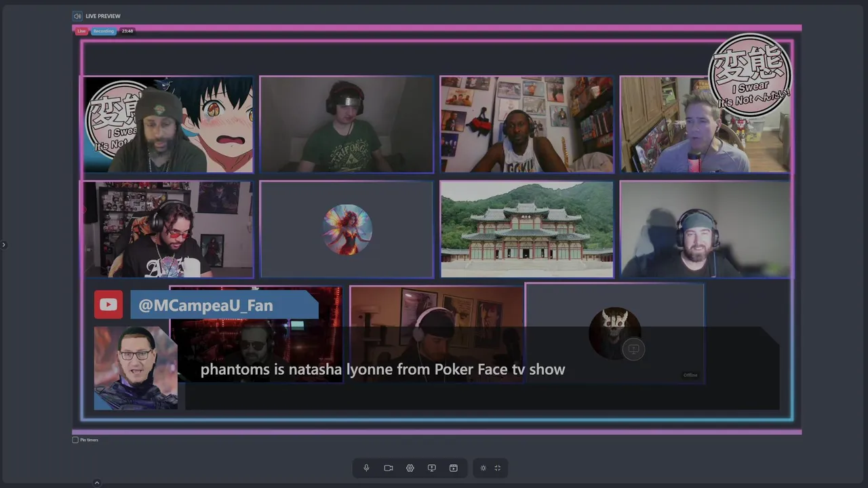Click the red Live status badge
The height and width of the screenshot is (488, 868).
click(81, 31)
